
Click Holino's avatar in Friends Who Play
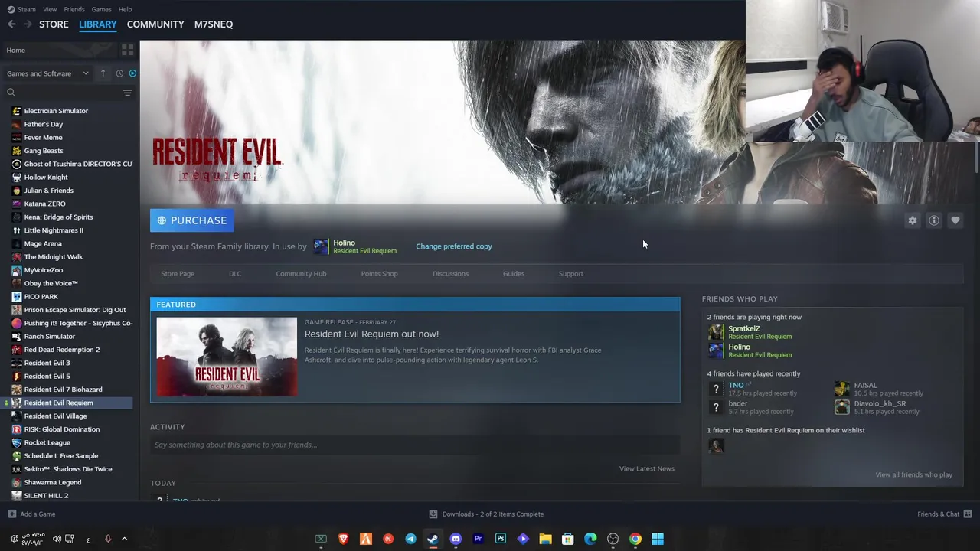point(716,350)
